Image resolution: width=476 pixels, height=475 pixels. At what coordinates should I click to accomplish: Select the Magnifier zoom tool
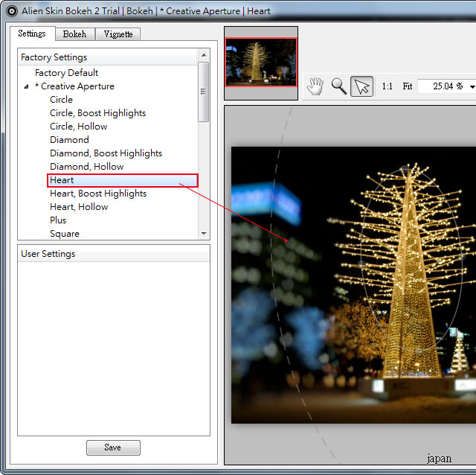click(339, 86)
